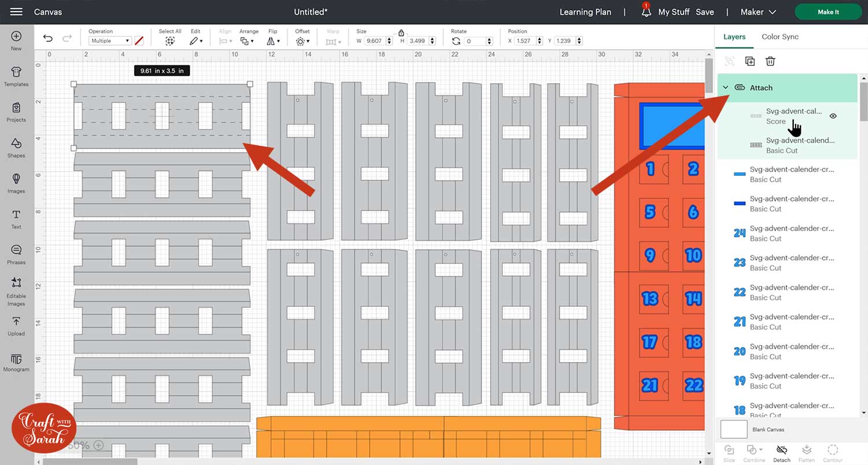Open the hamburger main menu
Screen dimensions: 868x465
point(16,12)
